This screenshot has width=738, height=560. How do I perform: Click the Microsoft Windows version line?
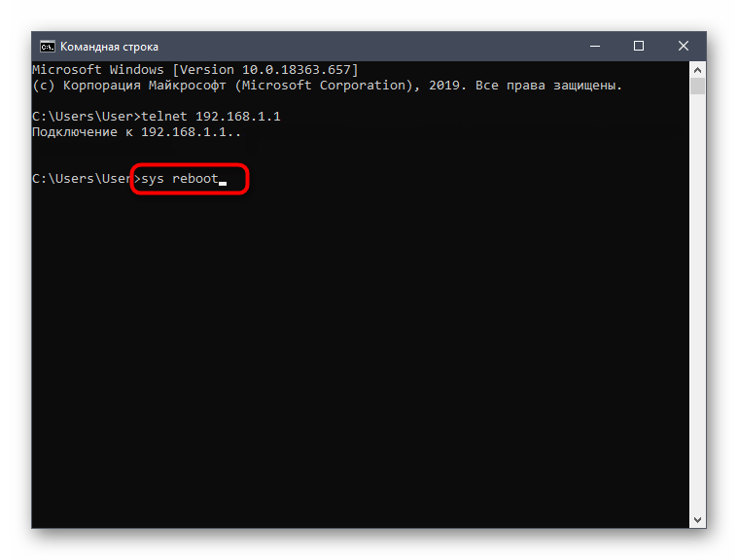(x=195, y=70)
